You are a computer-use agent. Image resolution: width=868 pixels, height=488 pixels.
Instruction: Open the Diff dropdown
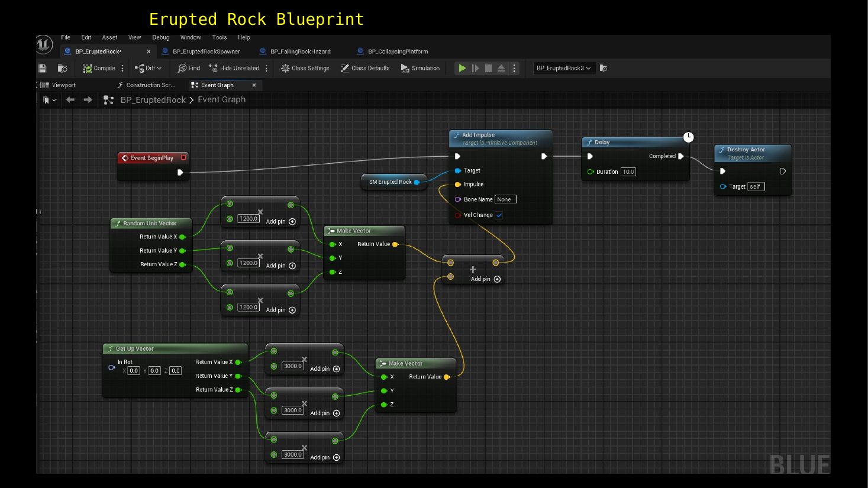click(x=148, y=68)
